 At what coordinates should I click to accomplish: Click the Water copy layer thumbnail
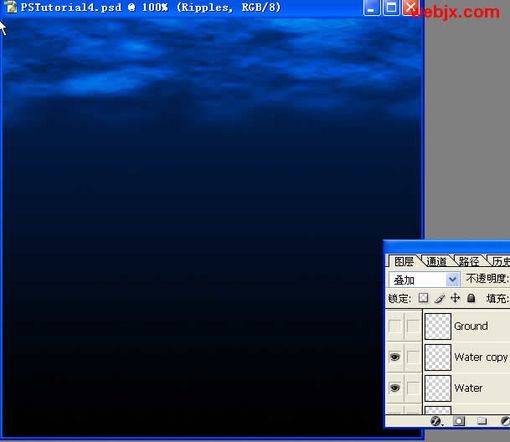tap(438, 357)
